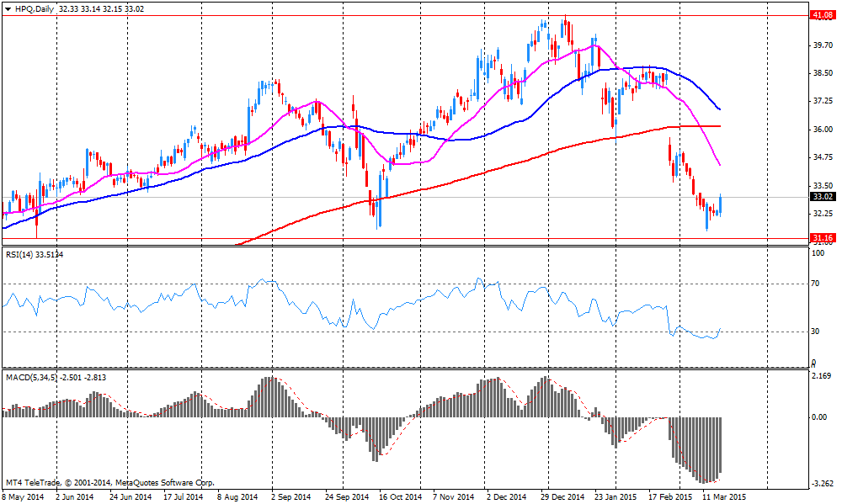The height and width of the screenshot is (504, 842).
Task: Open the dropdown arrow beside HPQ,Daily
Action: [x=8, y=8]
